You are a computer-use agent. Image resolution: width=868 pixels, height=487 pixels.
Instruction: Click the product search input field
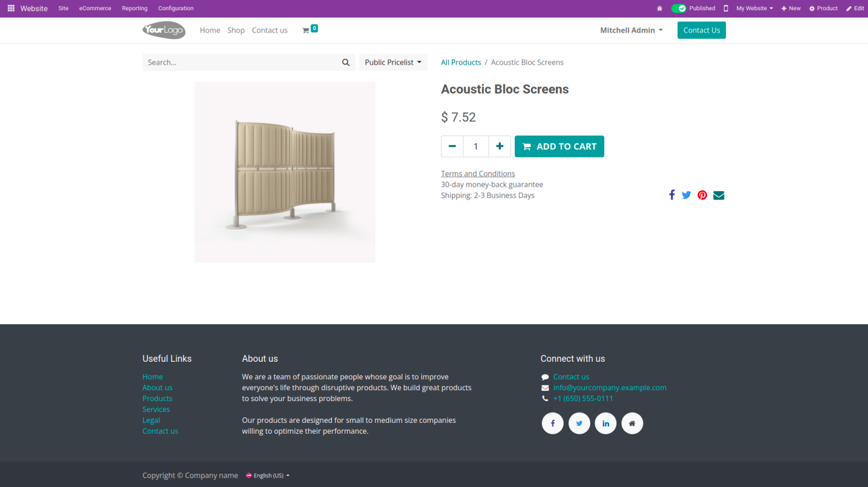[x=241, y=62]
